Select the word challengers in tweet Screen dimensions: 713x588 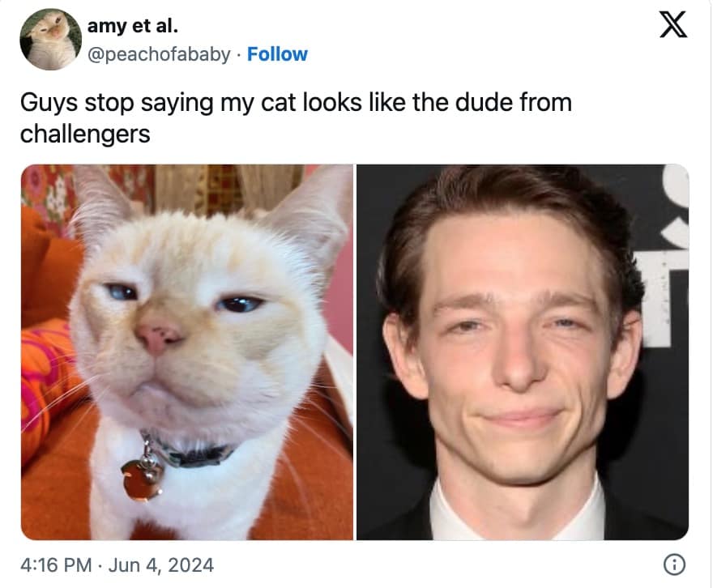85,134
